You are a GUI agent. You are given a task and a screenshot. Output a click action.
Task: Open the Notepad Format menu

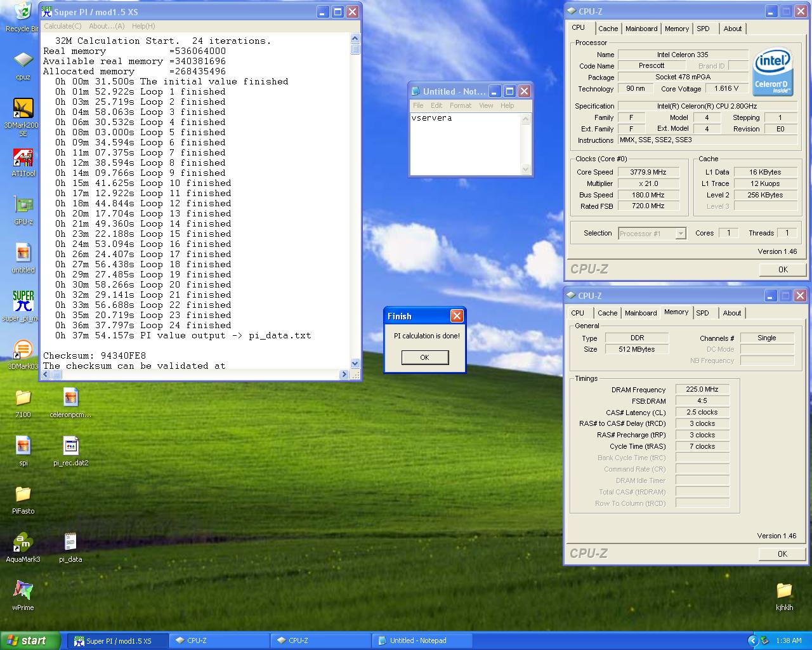coord(461,105)
